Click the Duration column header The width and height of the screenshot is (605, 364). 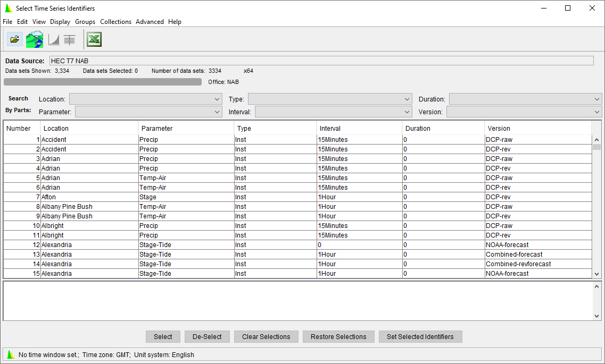(x=443, y=128)
